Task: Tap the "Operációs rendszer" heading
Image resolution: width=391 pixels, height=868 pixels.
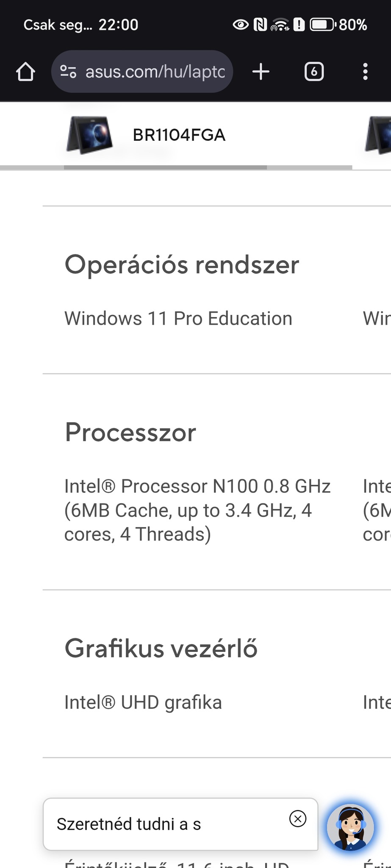Action: point(182,265)
